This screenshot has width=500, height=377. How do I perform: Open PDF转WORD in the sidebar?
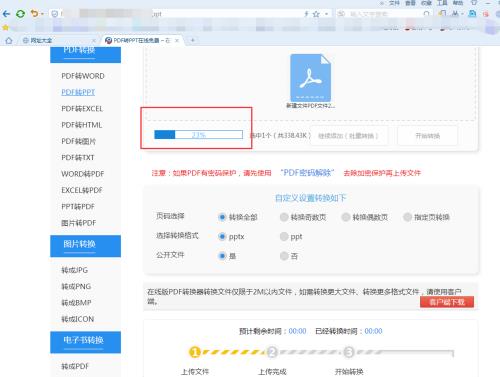83,76
